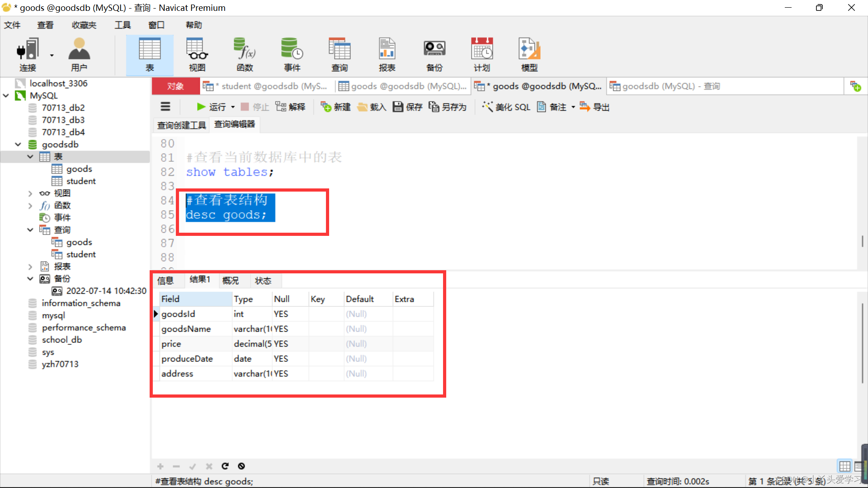Select information_schema database in tree
This screenshot has width=868, height=488.
coord(81,303)
